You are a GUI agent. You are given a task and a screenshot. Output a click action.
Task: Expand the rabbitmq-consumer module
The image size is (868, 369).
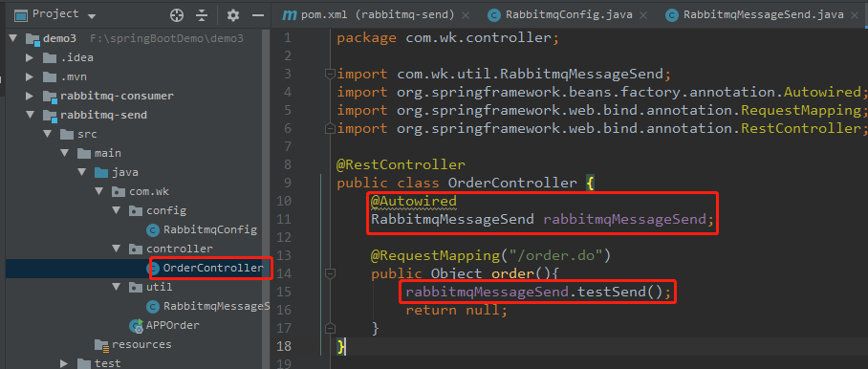point(30,97)
